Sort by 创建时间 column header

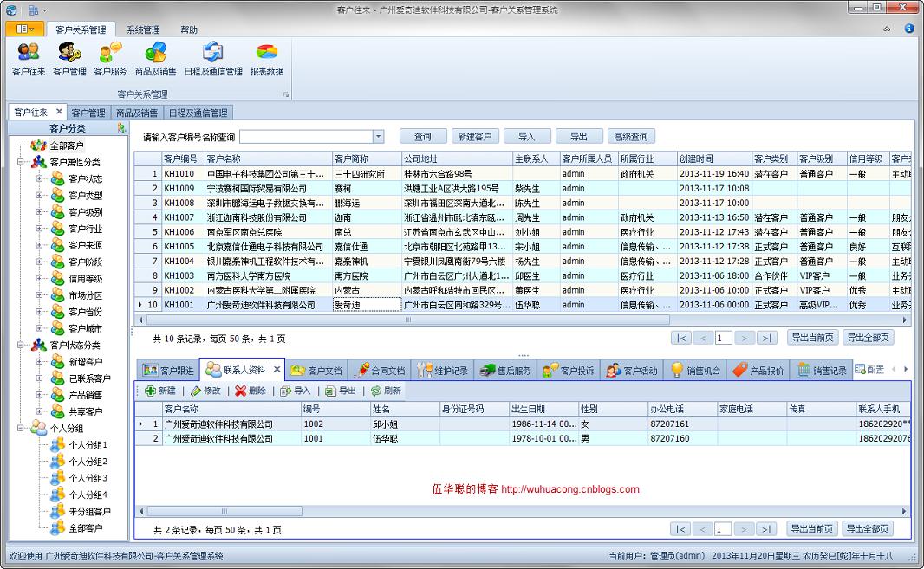point(714,159)
